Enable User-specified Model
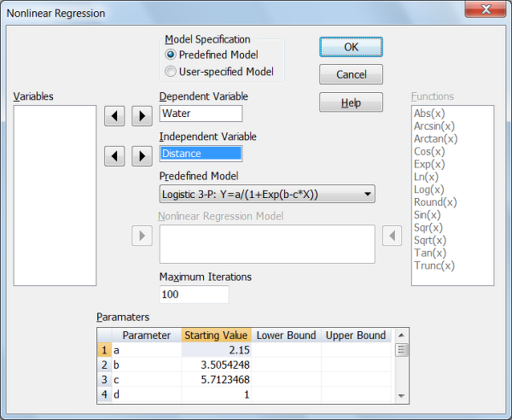Screen dimensions: 512x420 (x=170, y=71)
